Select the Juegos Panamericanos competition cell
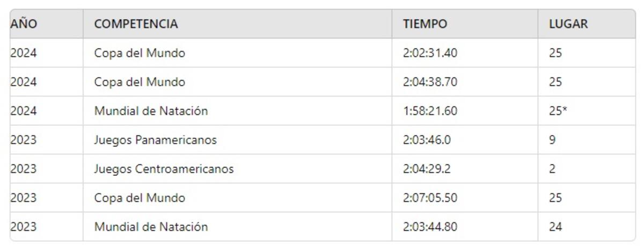 156,140
